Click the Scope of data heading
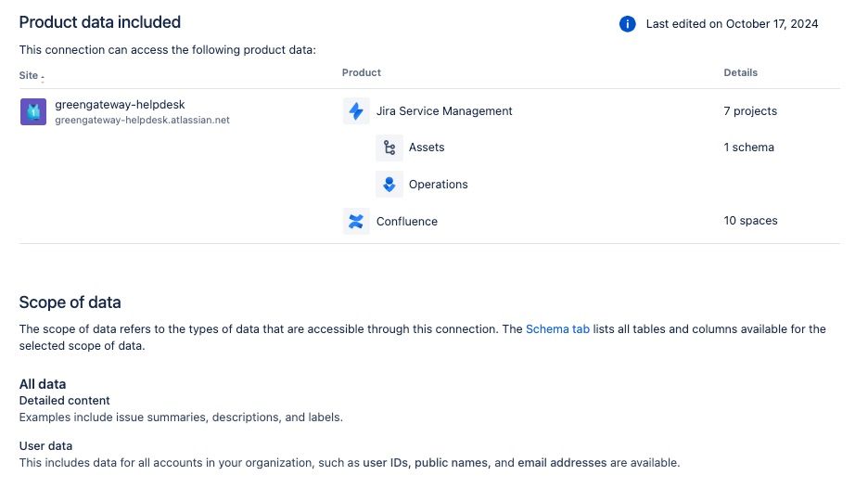868x501 pixels. coord(70,302)
